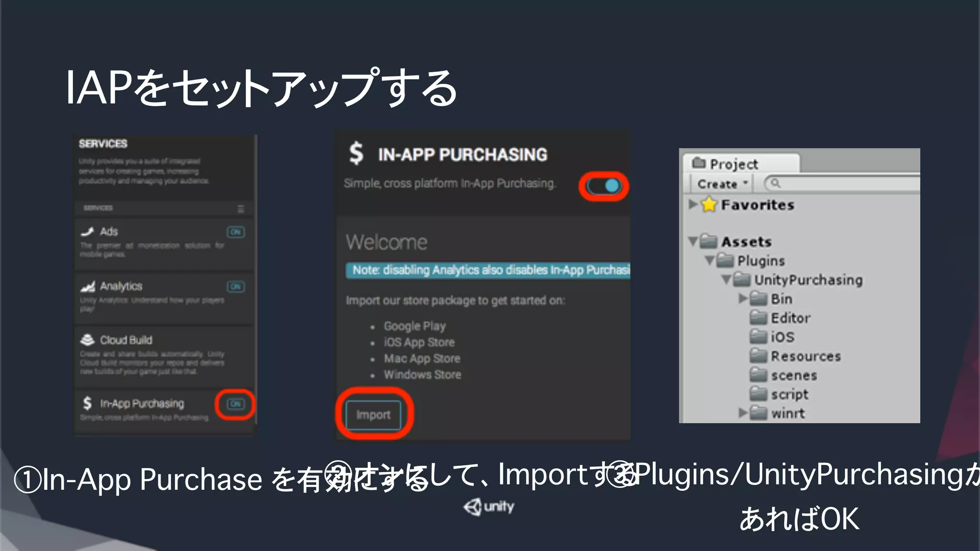Expand the Bin folder arrow

click(743, 298)
